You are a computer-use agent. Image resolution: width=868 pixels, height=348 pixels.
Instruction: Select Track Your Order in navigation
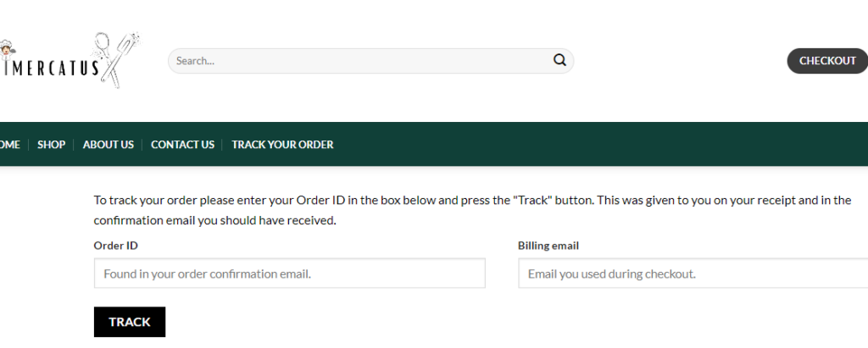(282, 145)
